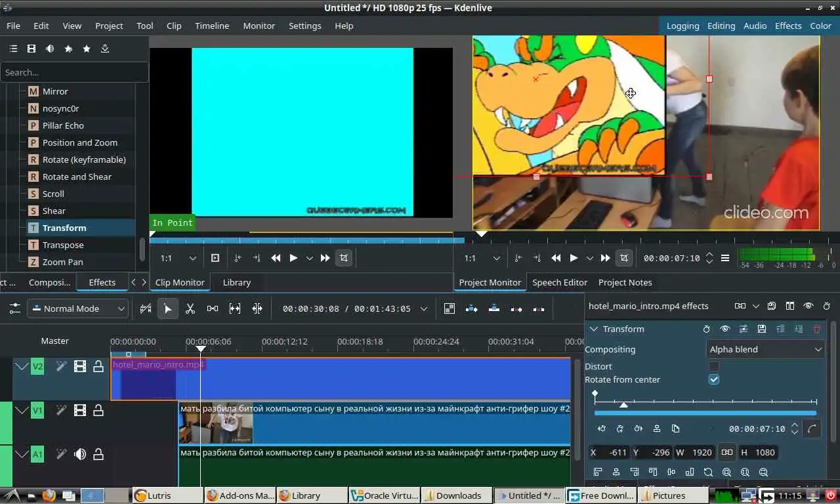Toggle the width-height aspect lock chain icon

727,452
